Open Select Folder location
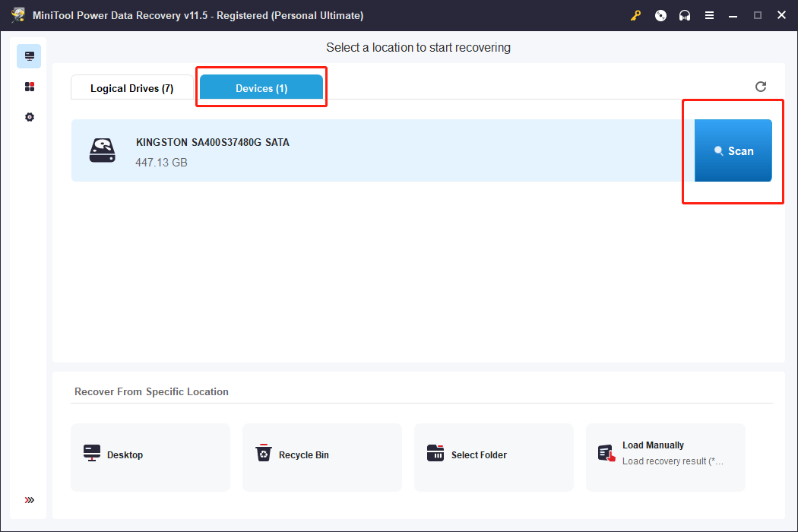The width and height of the screenshot is (798, 532). pyautogui.click(x=494, y=458)
